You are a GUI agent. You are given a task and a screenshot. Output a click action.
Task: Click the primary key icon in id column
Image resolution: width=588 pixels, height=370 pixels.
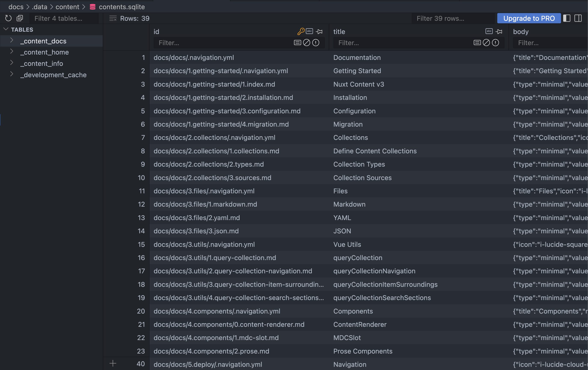tap(301, 31)
